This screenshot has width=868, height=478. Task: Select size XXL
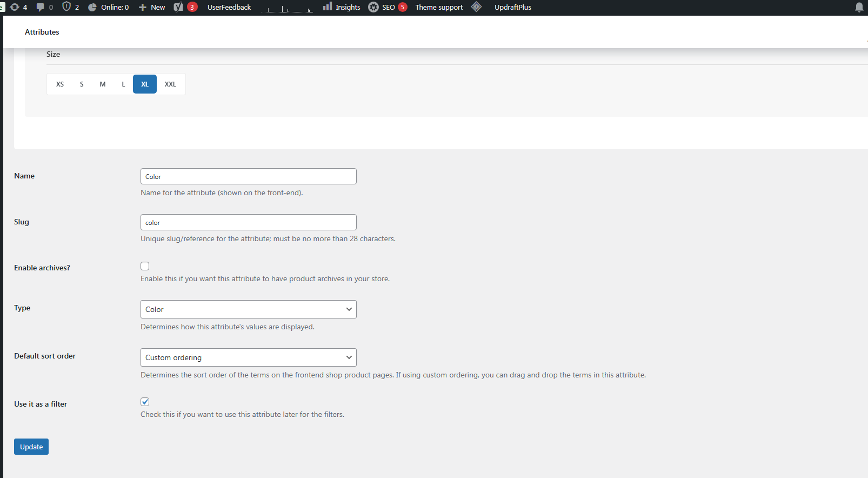pos(170,84)
